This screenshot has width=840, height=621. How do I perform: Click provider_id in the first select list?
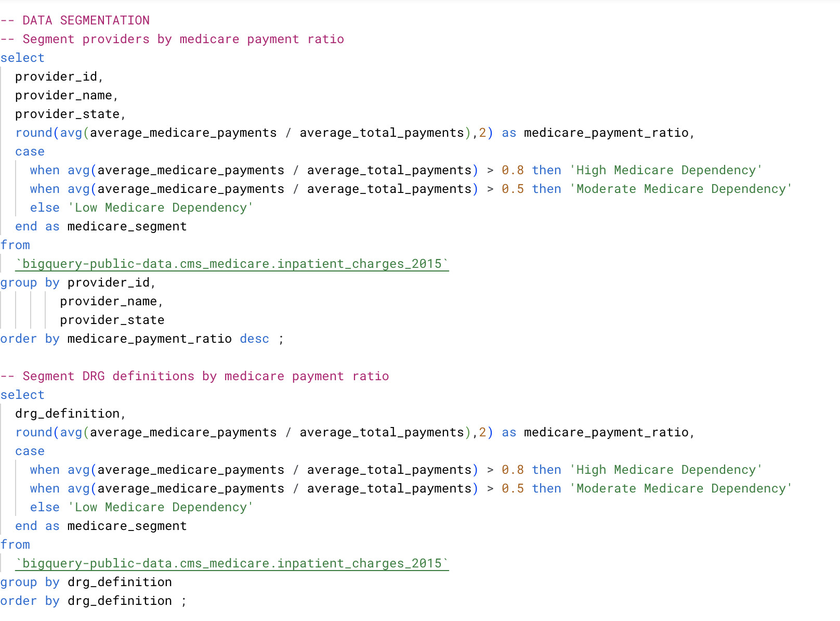(x=56, y=76)
